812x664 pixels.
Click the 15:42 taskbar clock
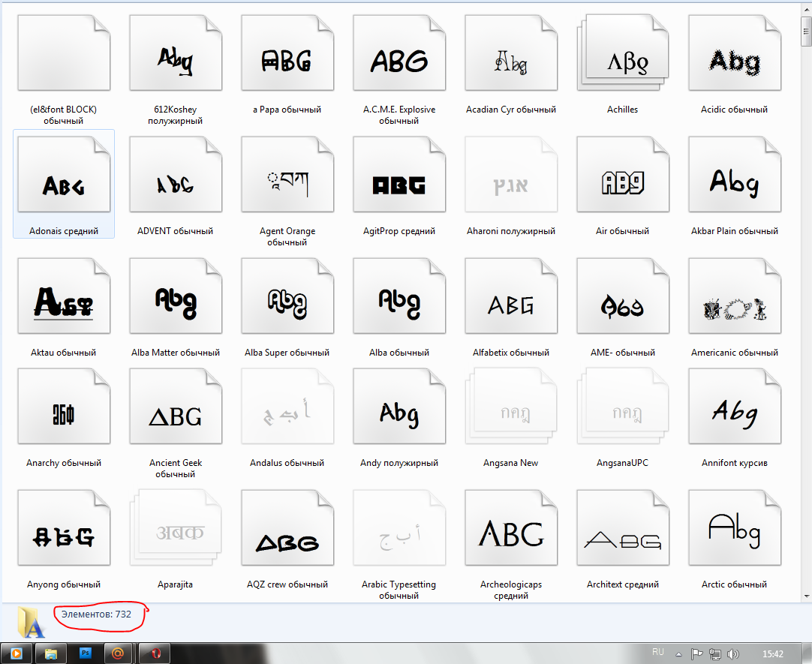pyautogui.click(x=773, y=654)
